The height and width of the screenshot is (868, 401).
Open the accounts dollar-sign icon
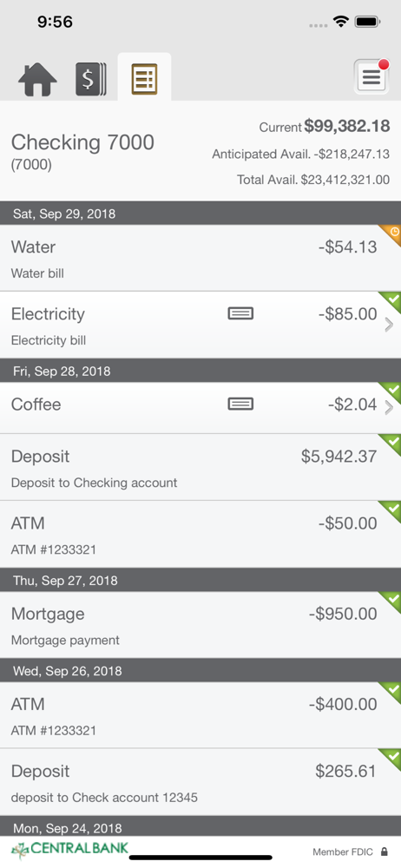[x=91, y=79]
